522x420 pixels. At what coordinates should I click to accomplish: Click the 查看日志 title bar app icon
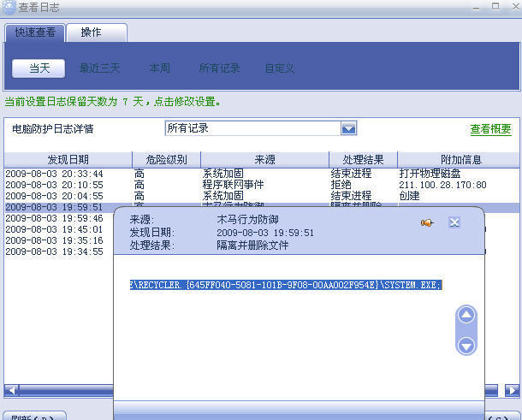tap(9, 8)
